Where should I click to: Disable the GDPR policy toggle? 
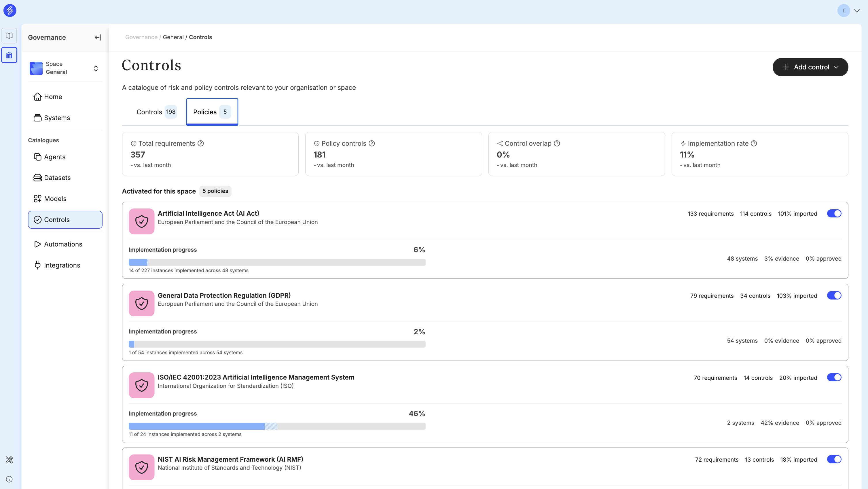tap(834, 295)
